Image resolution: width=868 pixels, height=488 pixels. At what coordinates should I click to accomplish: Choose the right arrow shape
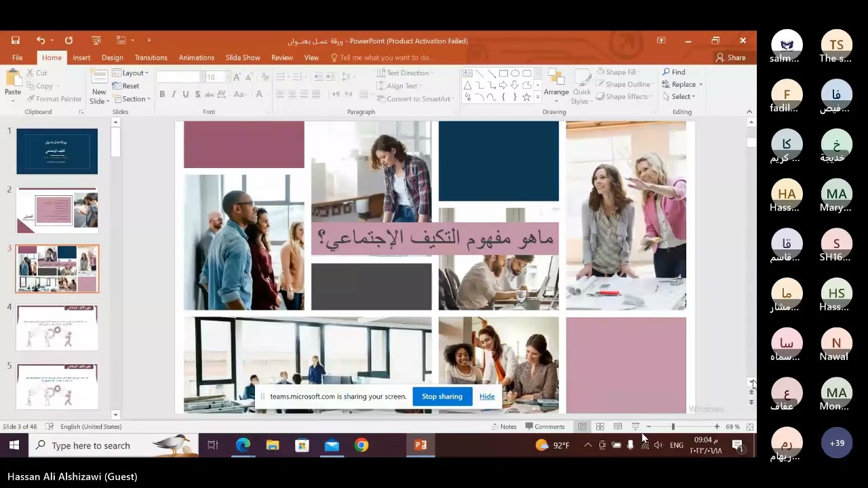(503, 85)
